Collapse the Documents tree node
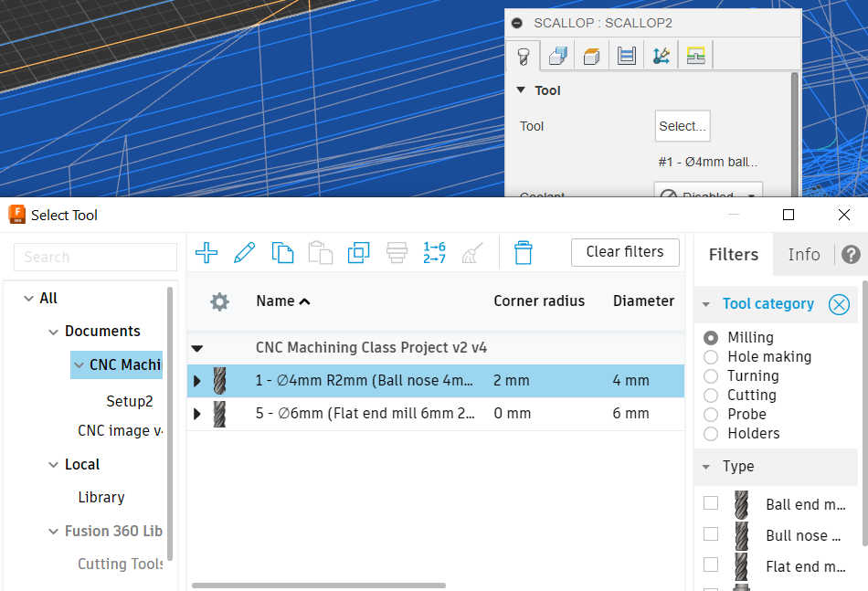The width and height of the screenshot is (868, 591). coord(53,332)
